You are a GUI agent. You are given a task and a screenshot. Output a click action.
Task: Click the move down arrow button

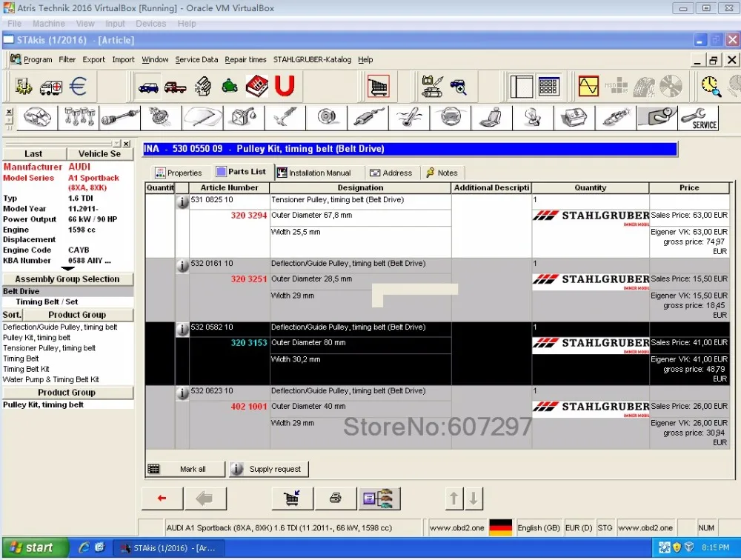(473, 499)
